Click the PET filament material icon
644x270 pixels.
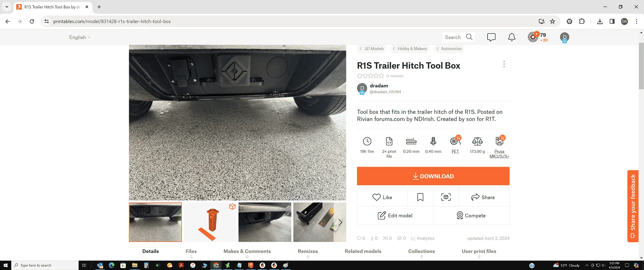(455, 141)
